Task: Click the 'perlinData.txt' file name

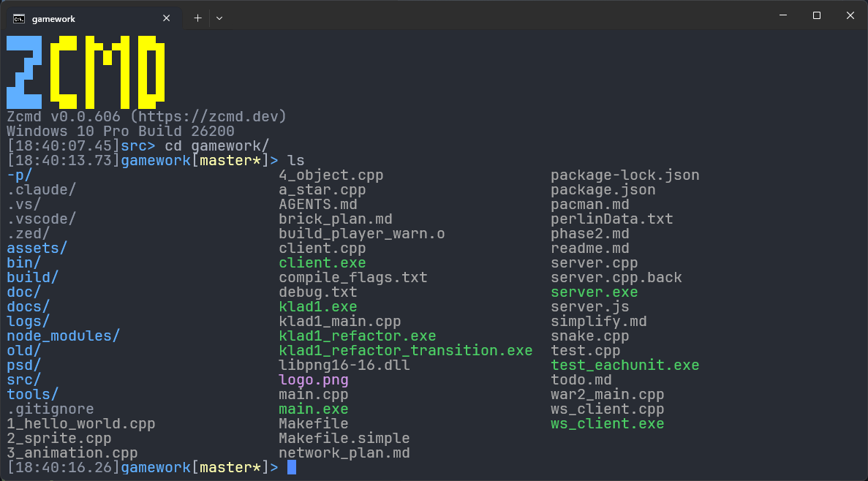Action: click(x=612, y=219)
